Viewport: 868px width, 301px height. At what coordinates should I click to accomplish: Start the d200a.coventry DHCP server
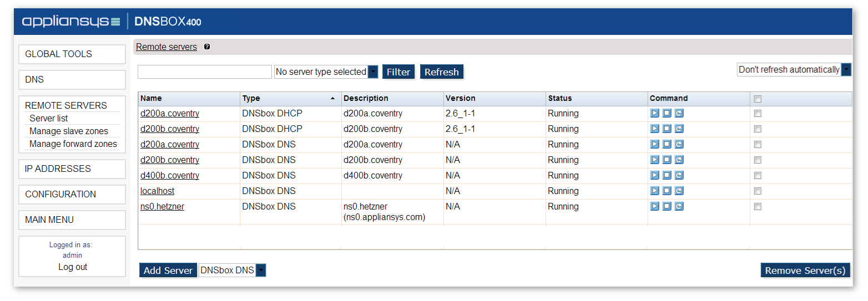(655, 113)
